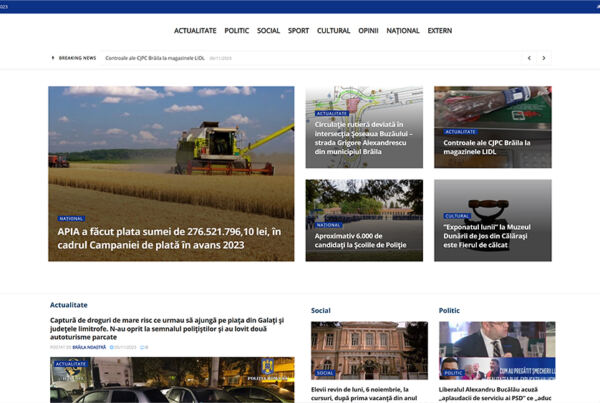The width and height of the screenshot is (600, 403).
Task: Read the article about 6.000 candidați la Școlile de Poliție
Action: click(364, 220)
